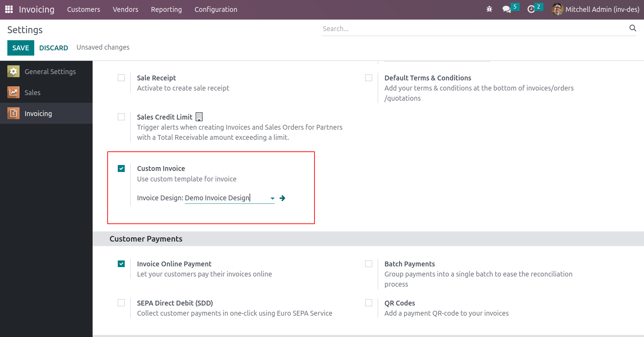Enable the Sale Receipt checkbox
The width and height of the screenshot is (644, 337).
click(121, 78)
